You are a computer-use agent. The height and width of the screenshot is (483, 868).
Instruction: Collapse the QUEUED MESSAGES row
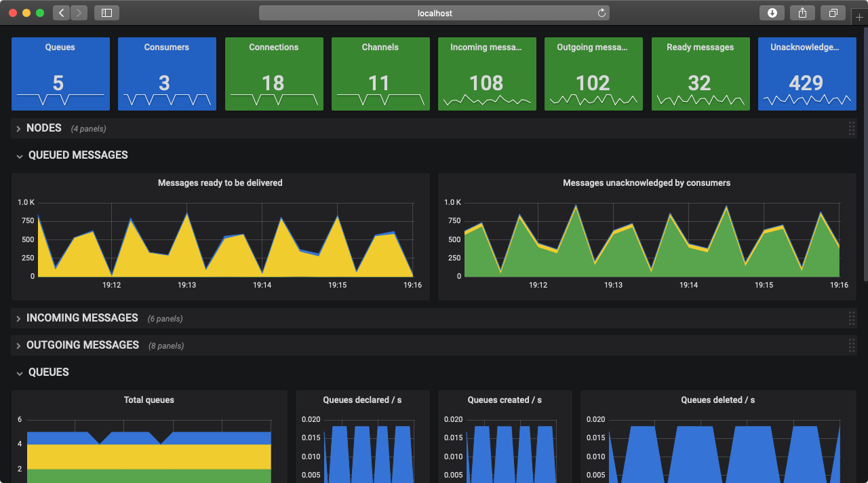77,155
